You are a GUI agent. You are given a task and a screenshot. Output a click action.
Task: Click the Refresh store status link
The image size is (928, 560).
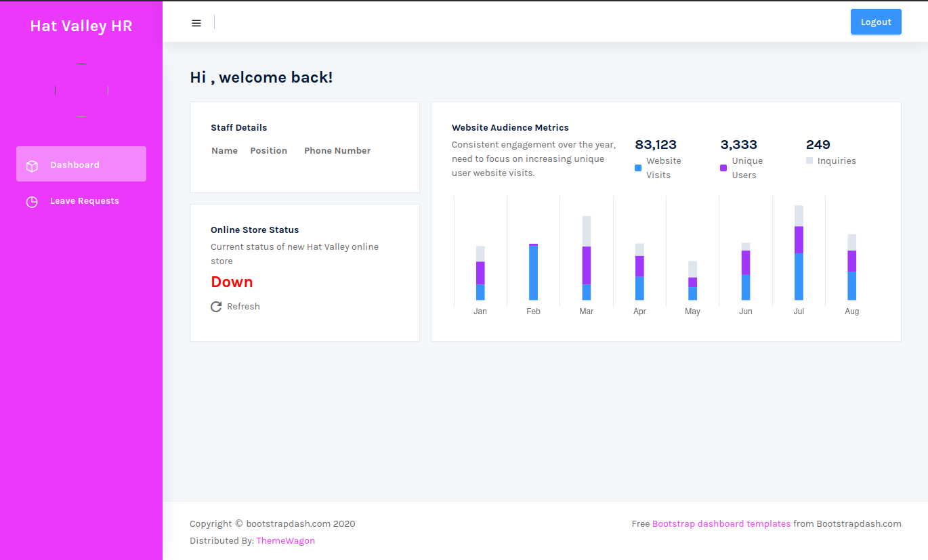click(243, 307)
